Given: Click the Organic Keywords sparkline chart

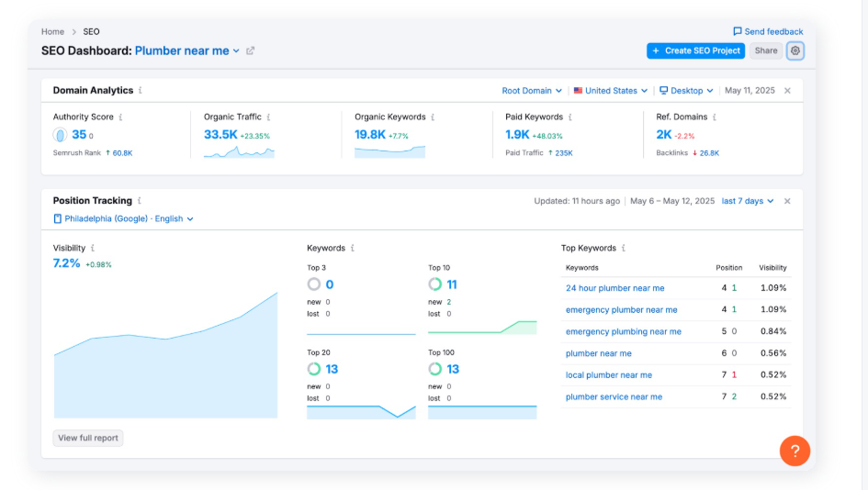Looking at the screenshot, I should (x=389, y=152).
